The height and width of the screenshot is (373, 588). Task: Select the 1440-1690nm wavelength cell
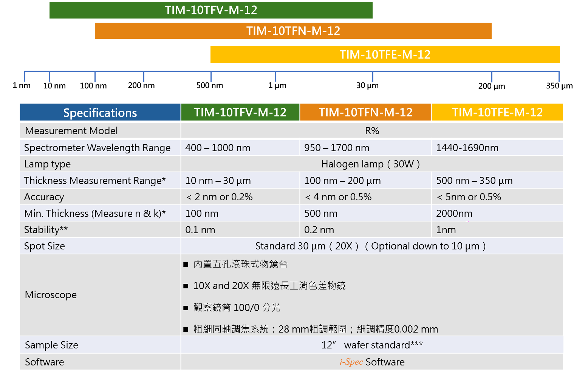coord(467,148)
